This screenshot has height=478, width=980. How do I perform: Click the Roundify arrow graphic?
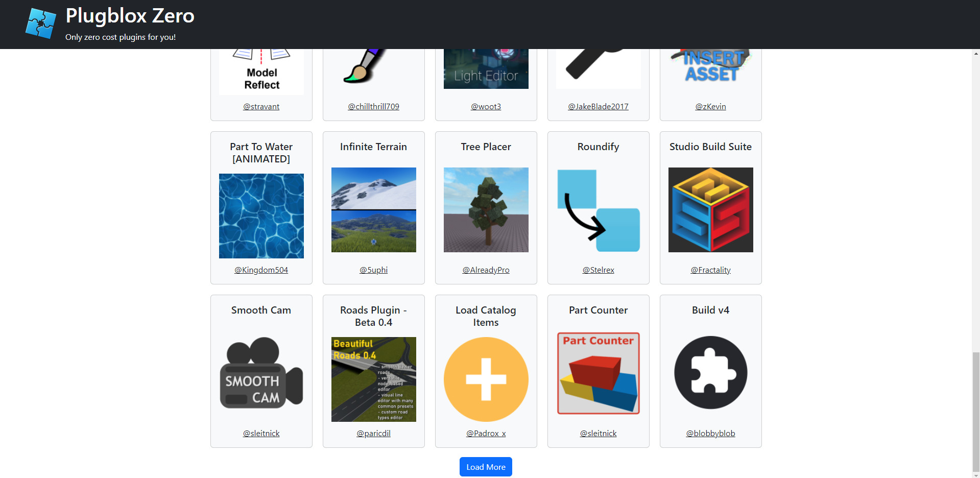[598, 209]
